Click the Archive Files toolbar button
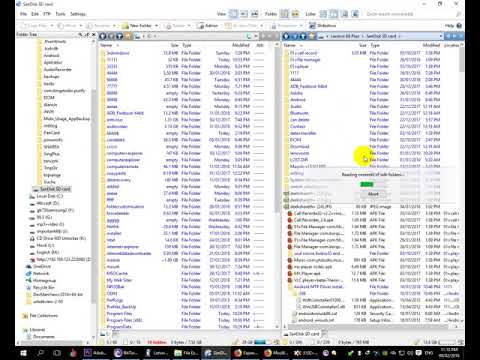Viewport: 480px width, 360px height. 241,26
